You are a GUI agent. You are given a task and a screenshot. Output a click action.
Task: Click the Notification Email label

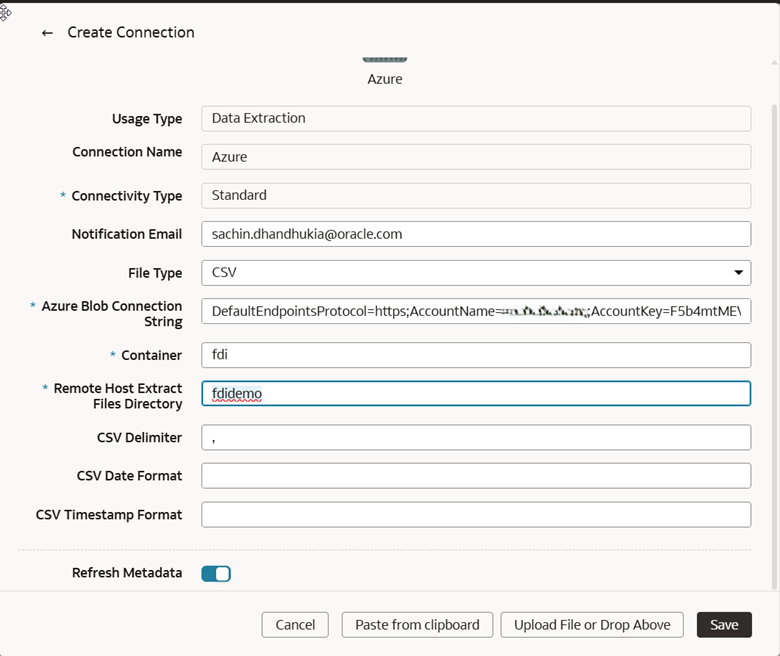click(x=127, y=234)
